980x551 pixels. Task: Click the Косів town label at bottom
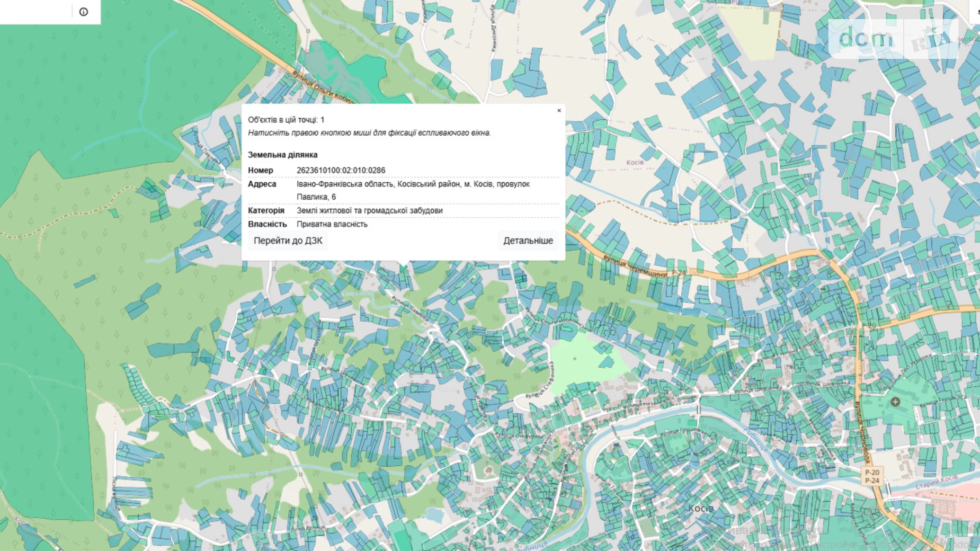click(700, 508)
